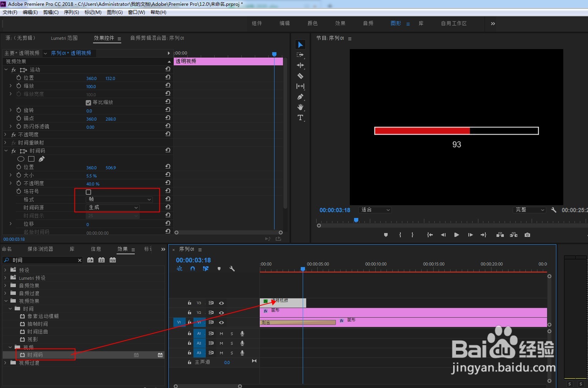588x388 pixels.
Task: Toggle V3 track visibility eye
Action: pyautogui.click(x=222, y=303)
